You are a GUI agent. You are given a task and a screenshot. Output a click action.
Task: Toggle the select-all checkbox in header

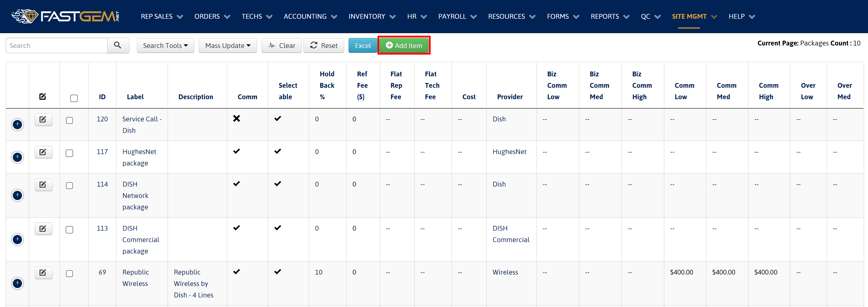click(x=74, y=98)
